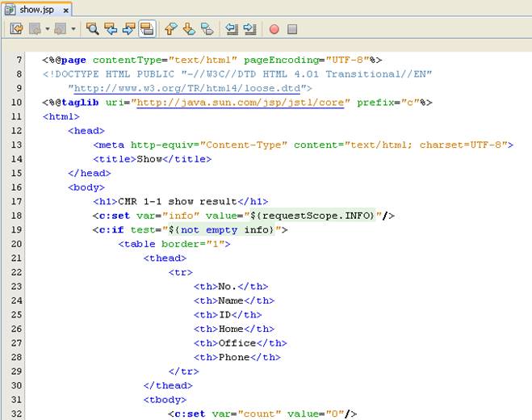Switch to the show.jsp editor tab

(x=36, y=10)
